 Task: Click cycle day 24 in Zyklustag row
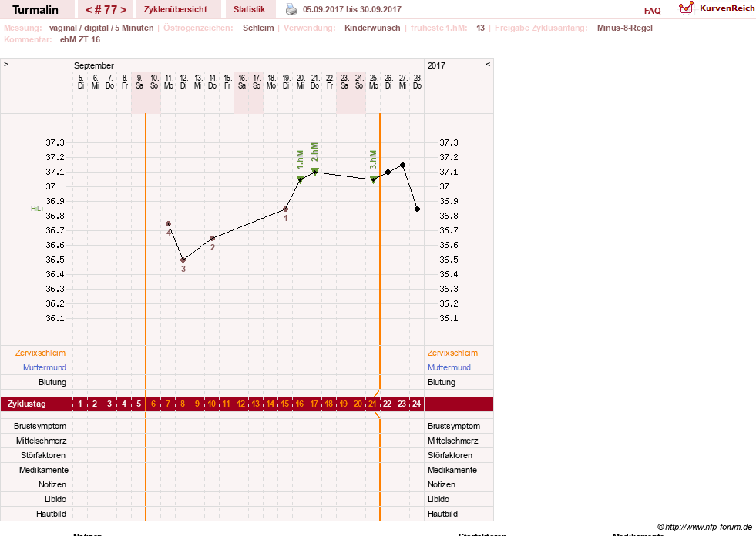point(417,404)
